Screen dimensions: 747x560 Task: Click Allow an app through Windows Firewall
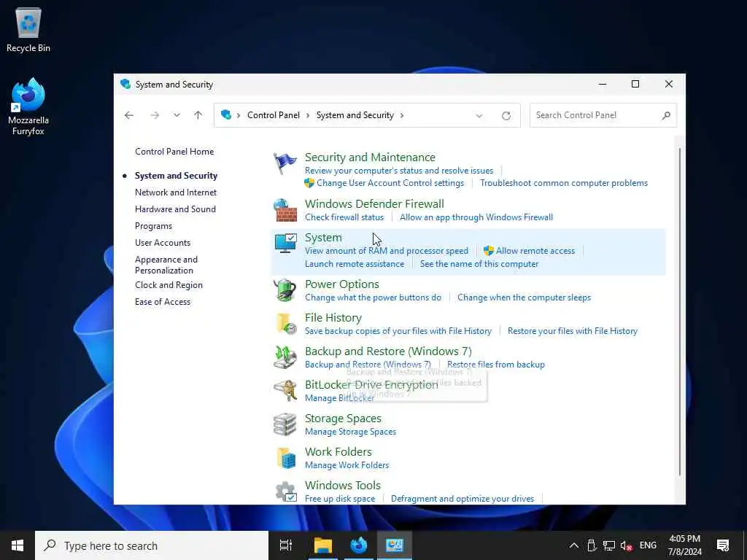tap(476, 217)
